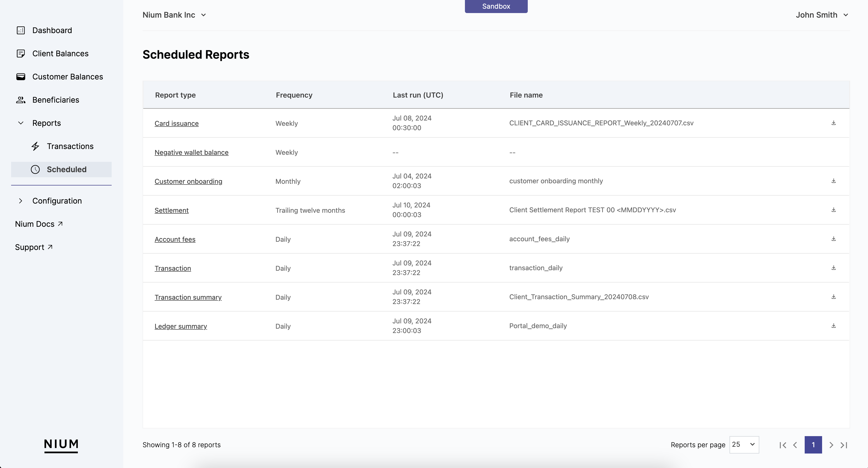The width and height of the screenshot is (868, 468).
Task: Open the Nium Docs external link
Action: point(39,224)
